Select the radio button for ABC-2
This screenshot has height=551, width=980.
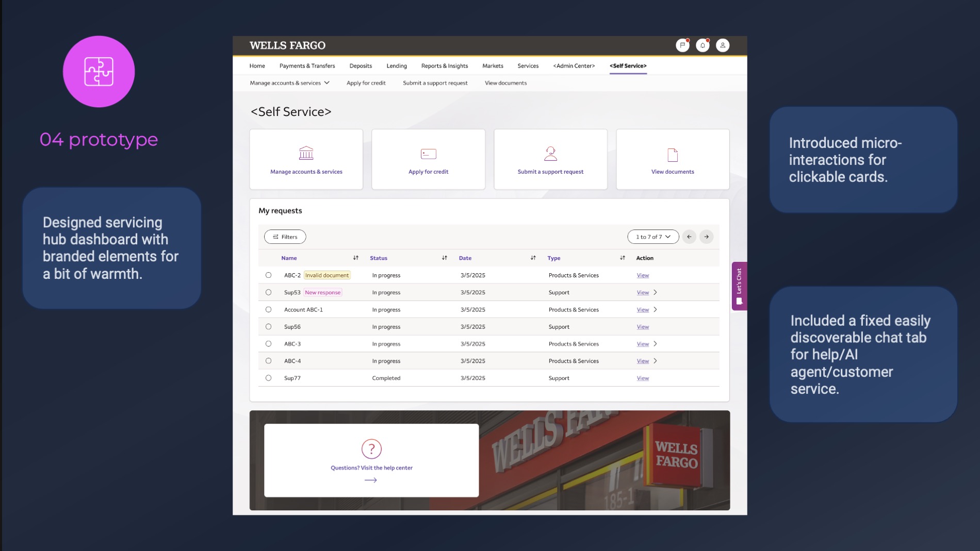click(268, 275)
